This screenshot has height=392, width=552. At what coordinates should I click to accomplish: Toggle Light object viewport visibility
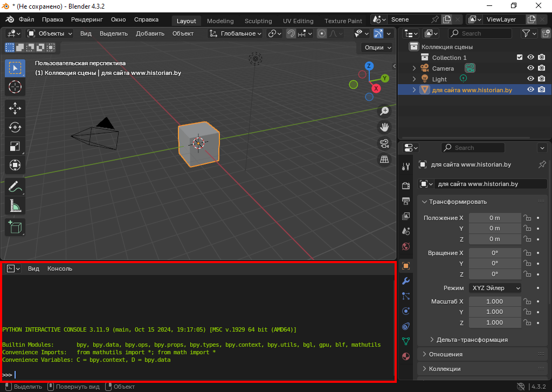coord(530,79)
